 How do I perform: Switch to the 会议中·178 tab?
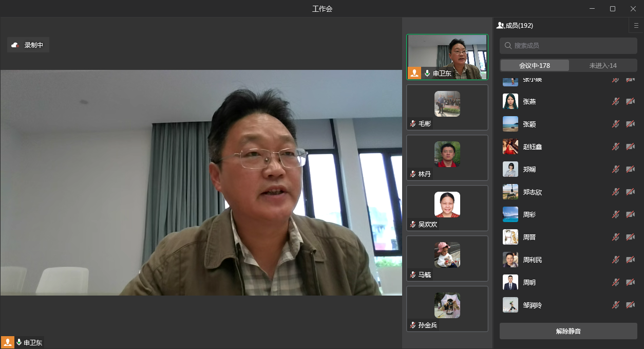point(534,65)
